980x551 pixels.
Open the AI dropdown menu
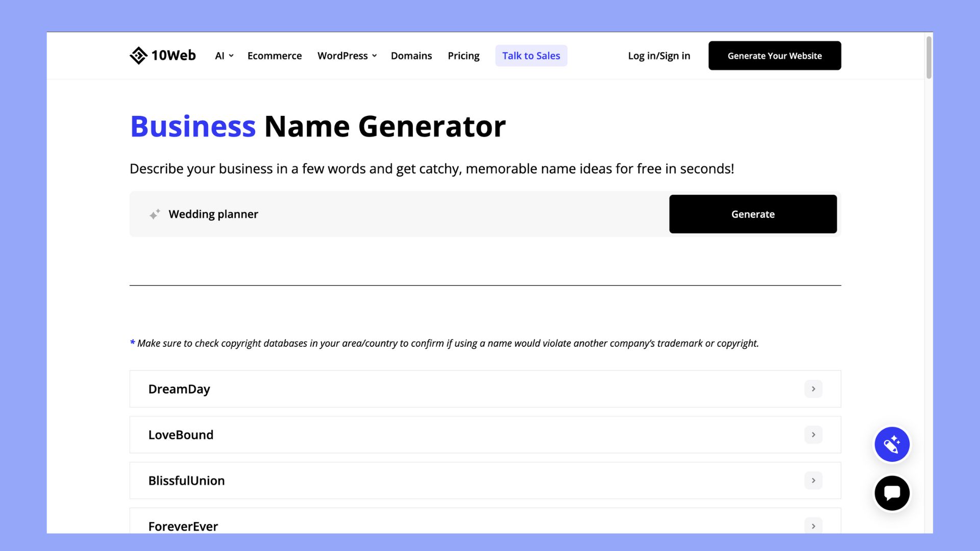point(224,55)
